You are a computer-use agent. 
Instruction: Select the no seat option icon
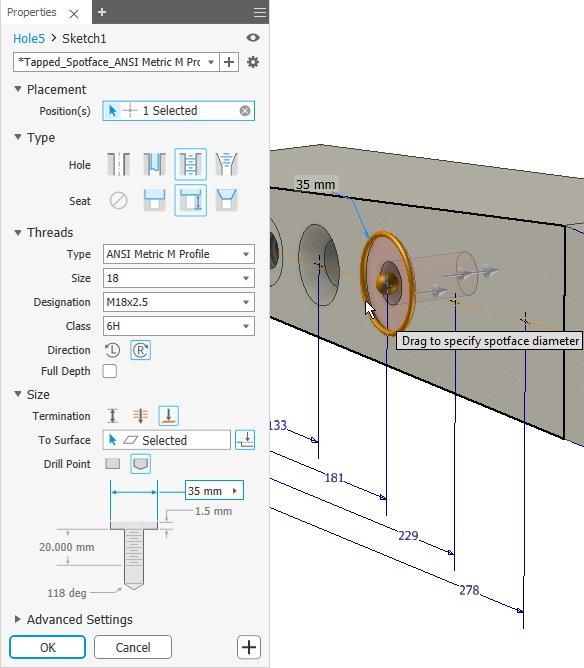[118, 200]
